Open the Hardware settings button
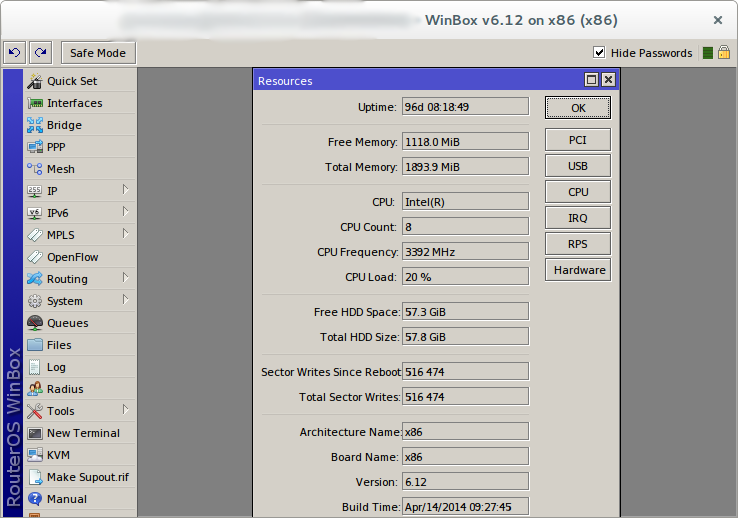 (x=578, y=270)
